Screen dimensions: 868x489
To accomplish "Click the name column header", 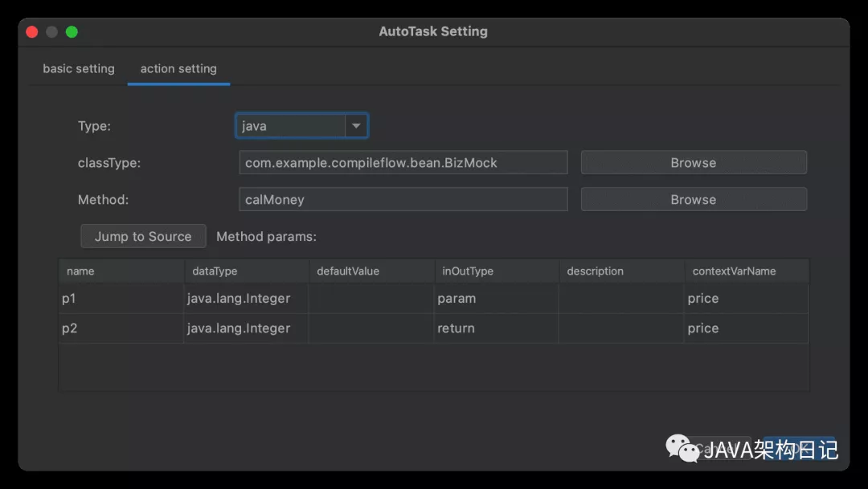I will click(x=121, y=271).
